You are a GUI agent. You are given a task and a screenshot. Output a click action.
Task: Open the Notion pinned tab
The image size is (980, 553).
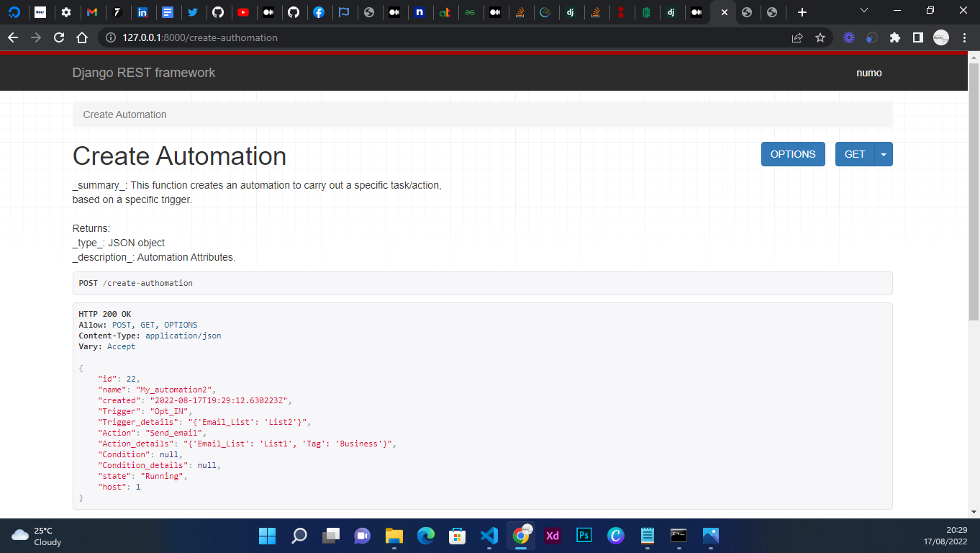pos(420,12)
